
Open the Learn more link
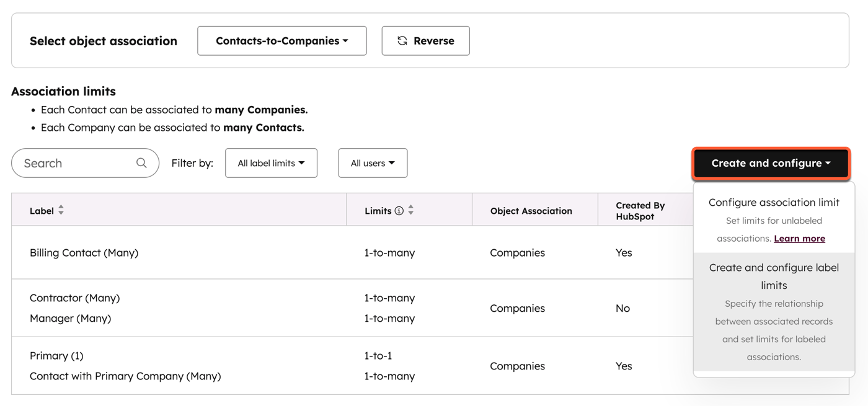click(x=799, y=238)
